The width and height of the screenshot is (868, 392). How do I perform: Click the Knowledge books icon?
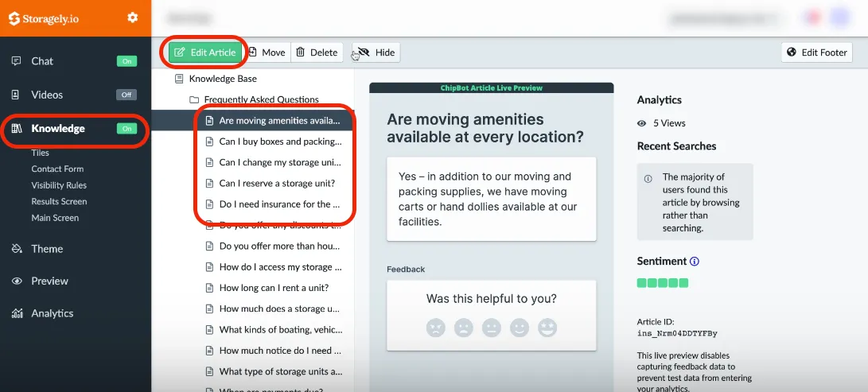click(17, 128)
